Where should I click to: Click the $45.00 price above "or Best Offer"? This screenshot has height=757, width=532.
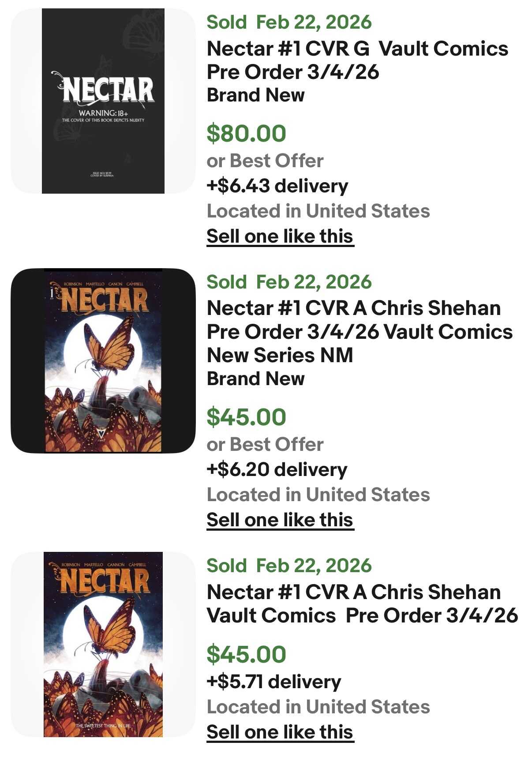click(247, 417)
